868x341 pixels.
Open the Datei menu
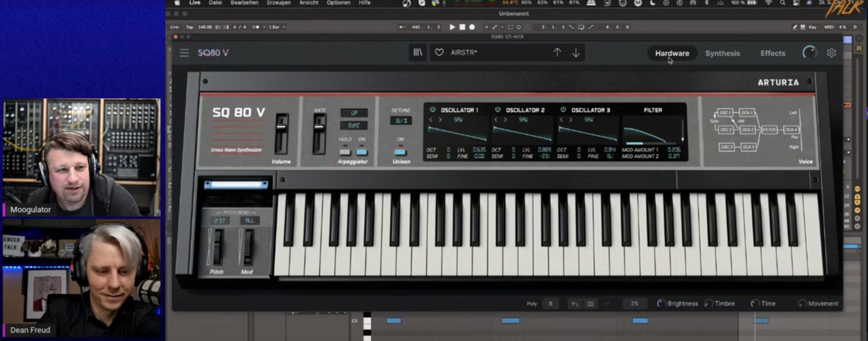coord(215,3)
